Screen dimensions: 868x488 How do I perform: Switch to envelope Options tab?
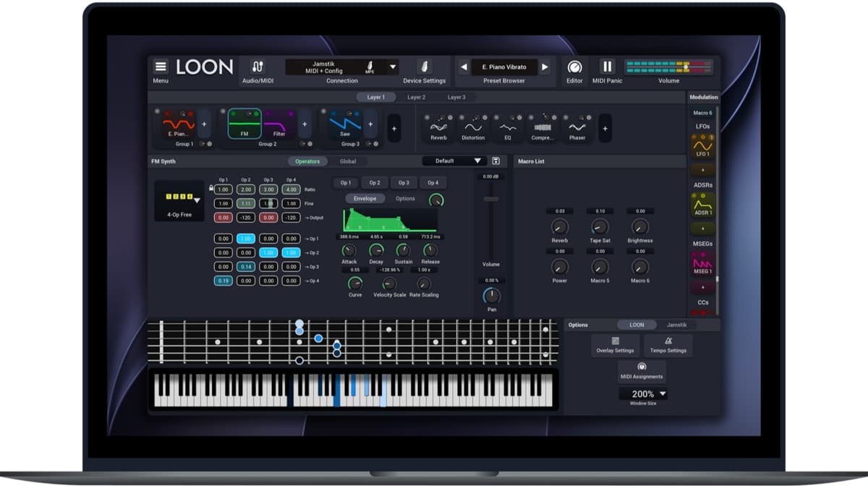click(405, 198)
